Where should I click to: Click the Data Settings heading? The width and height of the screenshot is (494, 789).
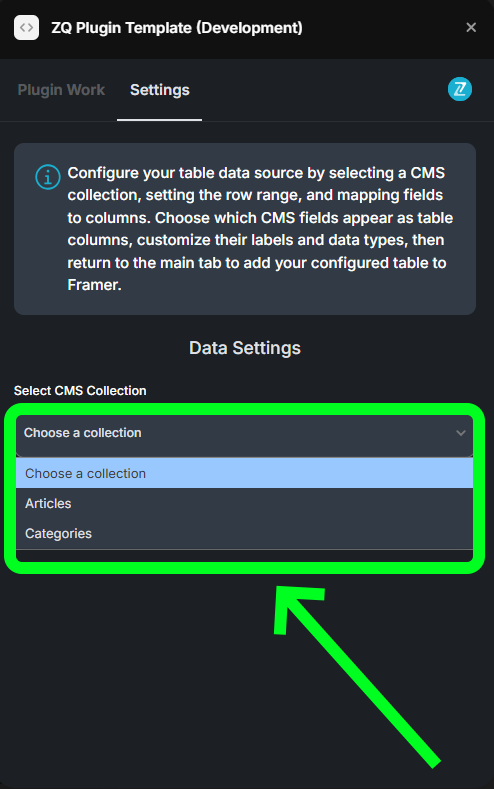click(245, 348)
